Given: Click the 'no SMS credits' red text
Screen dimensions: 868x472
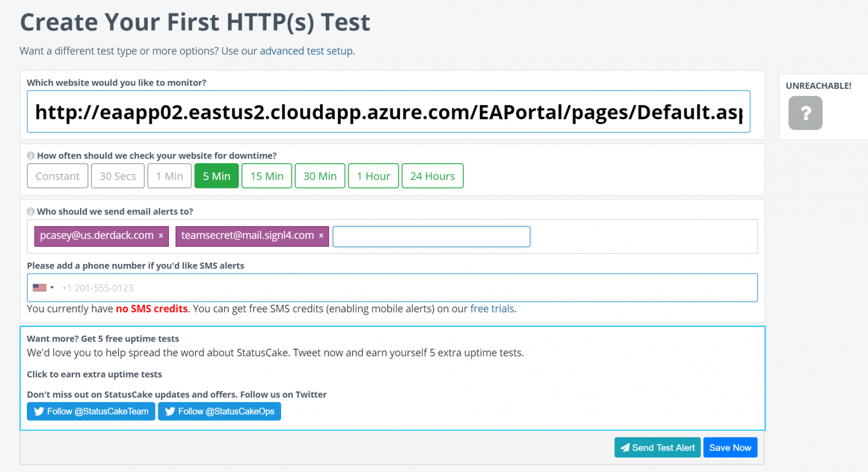Looking at the screenshot, I should [151, 309].
